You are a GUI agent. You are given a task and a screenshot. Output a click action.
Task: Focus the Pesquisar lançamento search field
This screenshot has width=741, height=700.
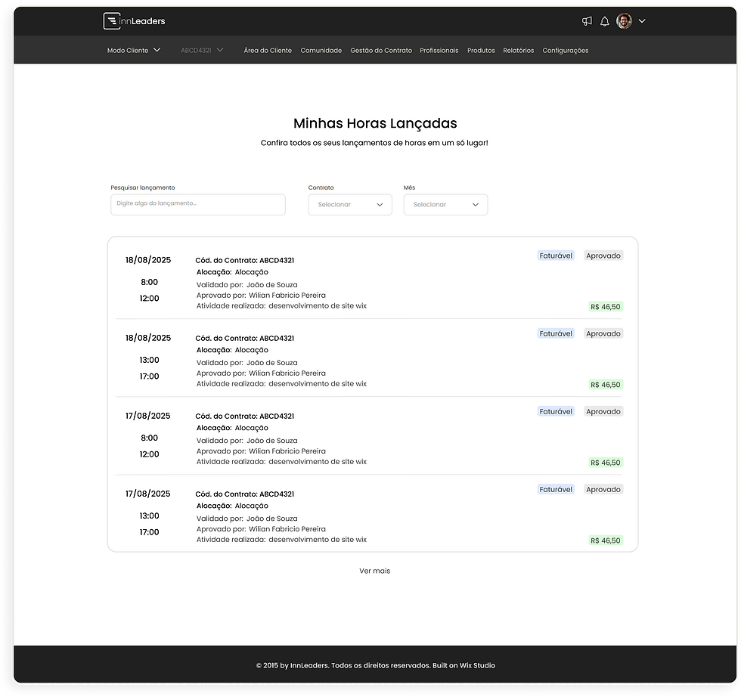pos(198,205)
